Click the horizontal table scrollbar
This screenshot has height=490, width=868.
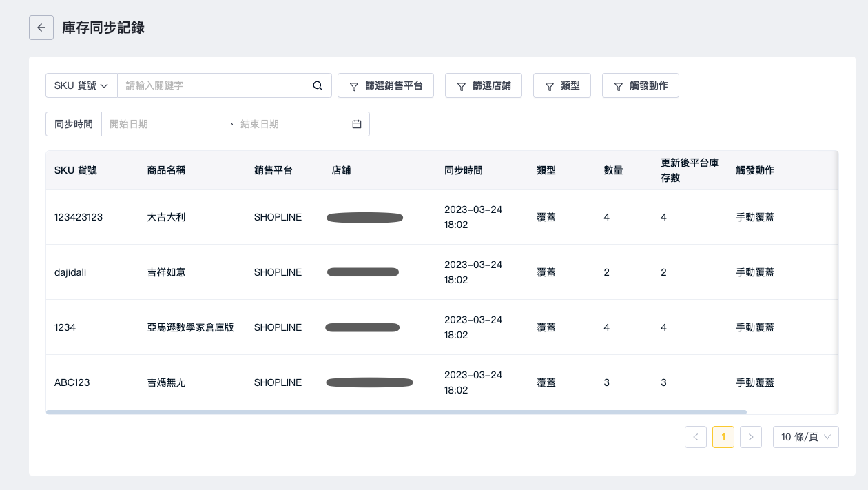396,412
